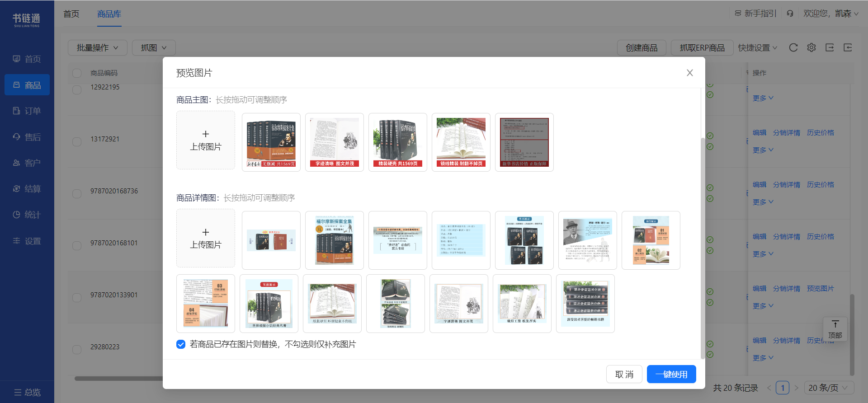
Task: Click 分销详情 in the 9787020168101 row
Action: point(787,236)
